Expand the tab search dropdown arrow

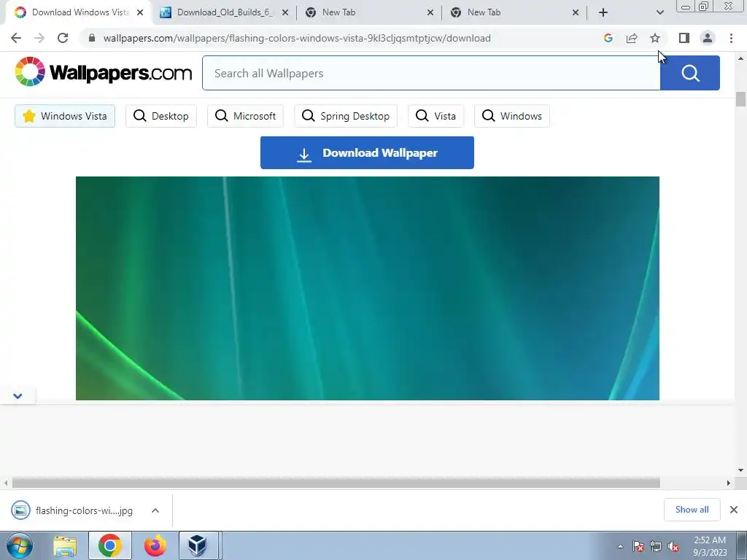click(659, 12)
